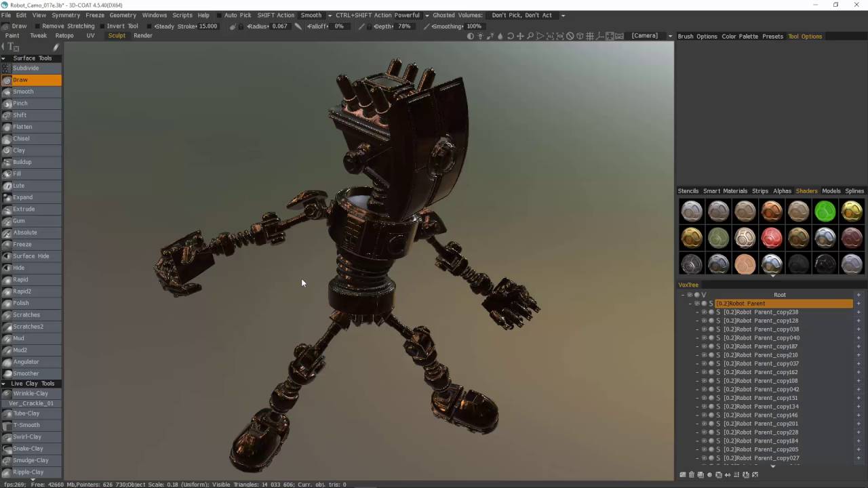Open the Ghosted Volumes dropdown arrow
The image size is (868, 488).
pyautogui.click(x=563, y=15)
